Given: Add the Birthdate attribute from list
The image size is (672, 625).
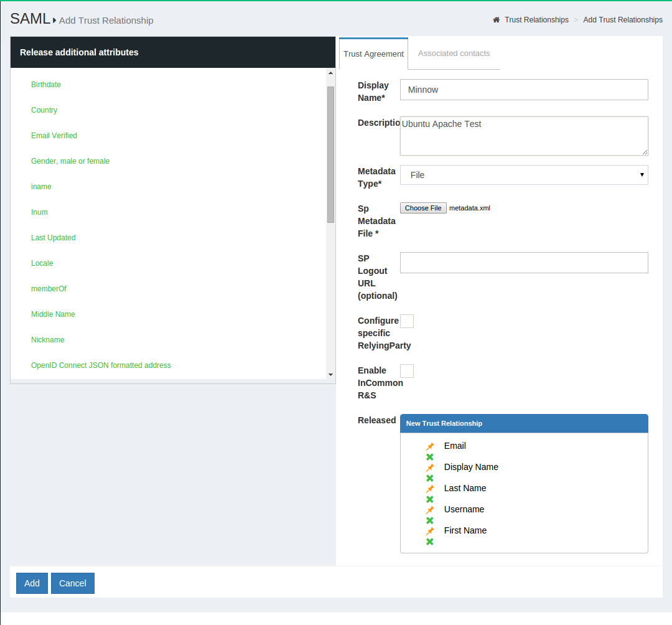Looking at the screenshot, I should tap(46, 85).
